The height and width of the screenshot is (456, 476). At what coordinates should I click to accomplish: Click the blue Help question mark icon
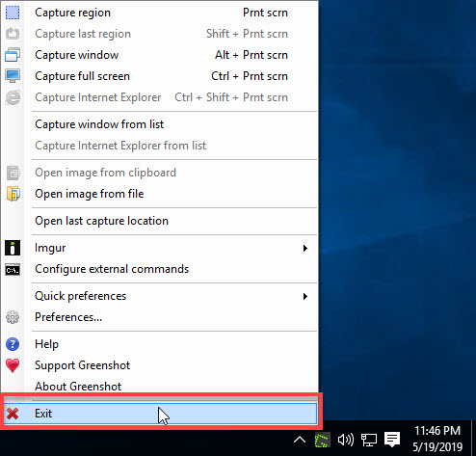[x=13, y=344]
